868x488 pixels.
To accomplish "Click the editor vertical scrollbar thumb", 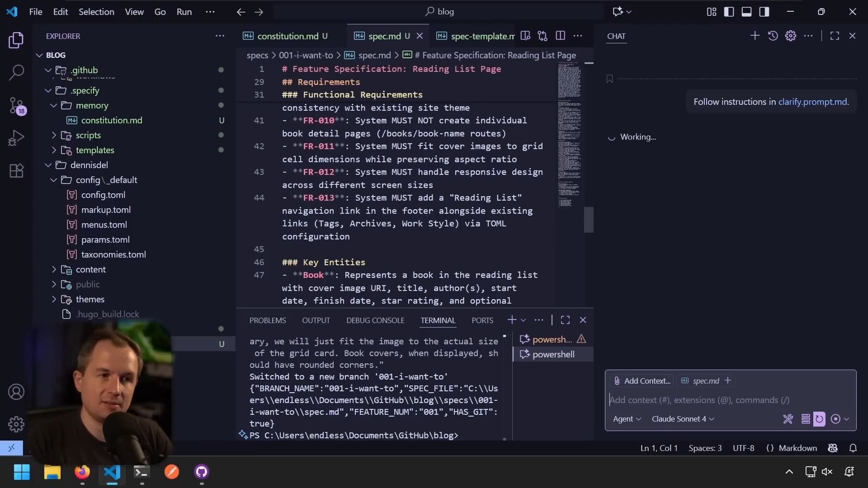I will 588,220.
